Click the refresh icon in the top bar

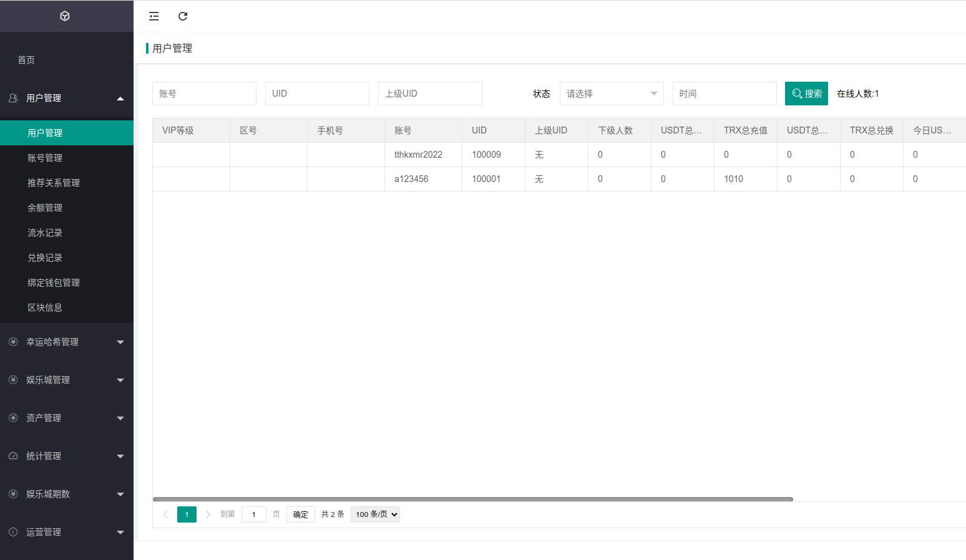(183, 16)
